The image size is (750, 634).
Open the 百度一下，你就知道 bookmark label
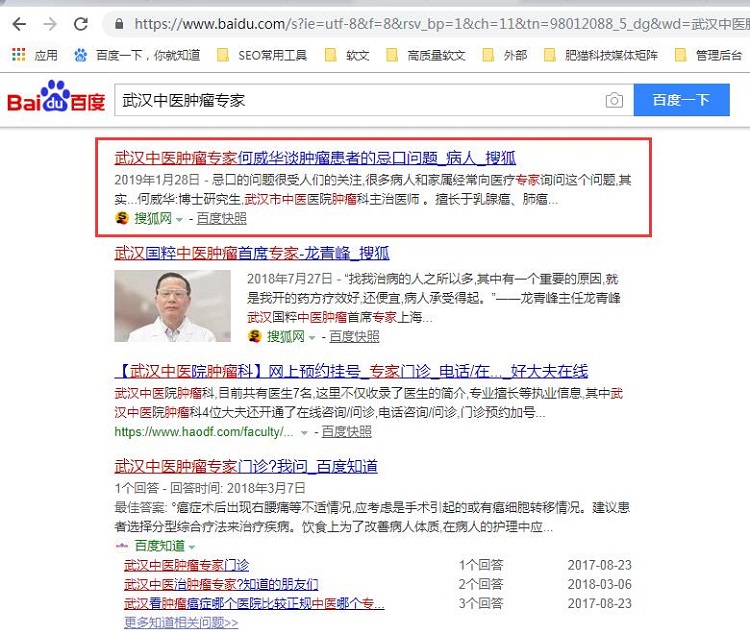click(148, 56)
